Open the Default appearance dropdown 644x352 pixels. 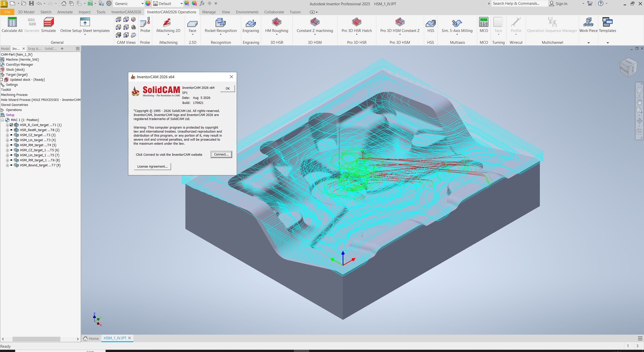(181, 4)
